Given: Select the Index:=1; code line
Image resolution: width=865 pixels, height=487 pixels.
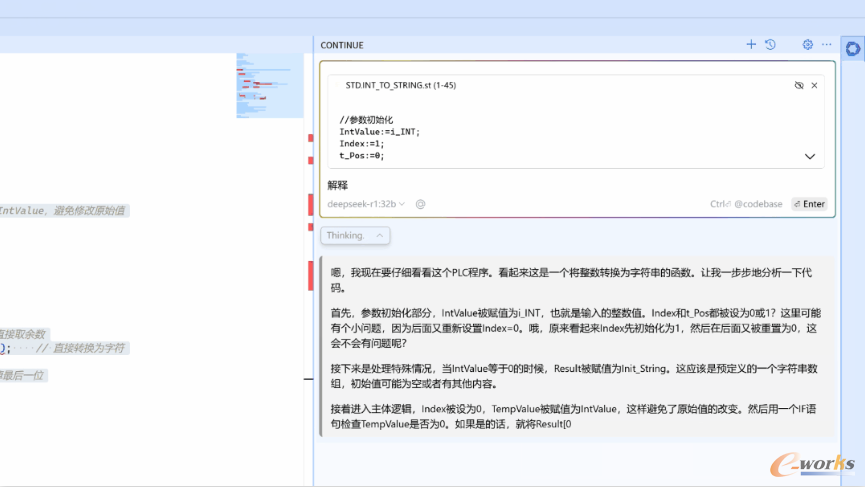Looking at the screenshot, I should coord(361,143).
